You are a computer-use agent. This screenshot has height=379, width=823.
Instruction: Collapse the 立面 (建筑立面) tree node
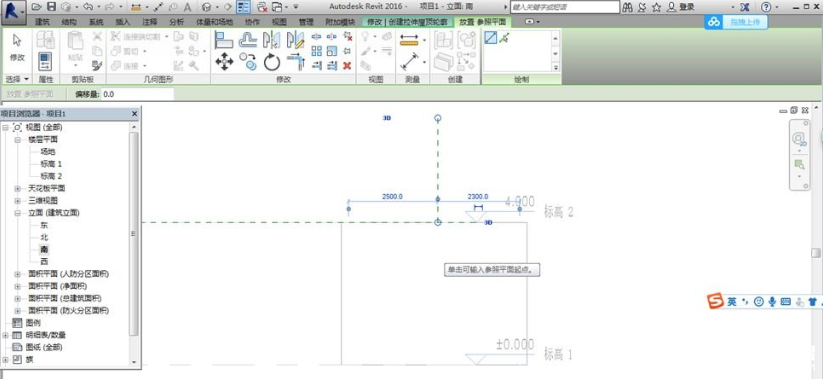click(x=17, y=213)
